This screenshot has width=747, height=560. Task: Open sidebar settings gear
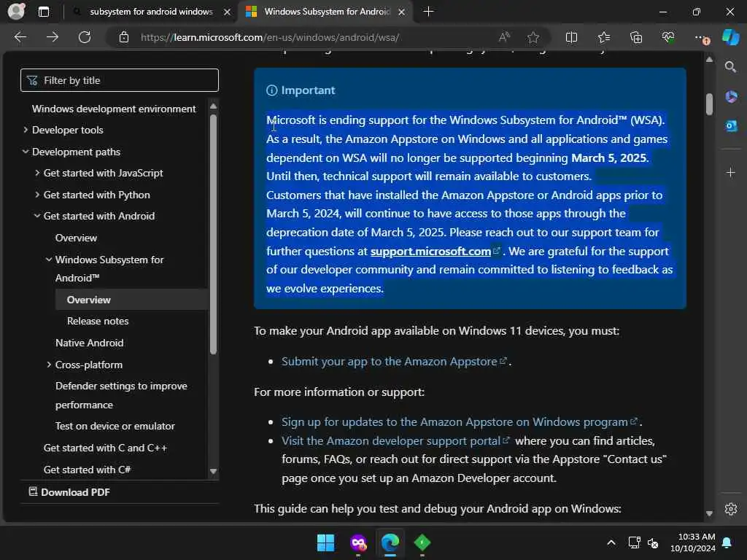click(x=731, y=509)
